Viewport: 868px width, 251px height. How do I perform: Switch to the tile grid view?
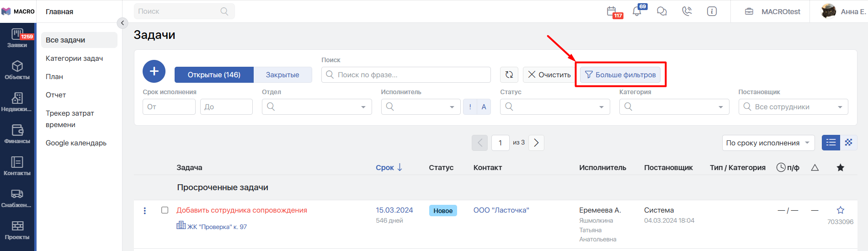pos(848,143)
